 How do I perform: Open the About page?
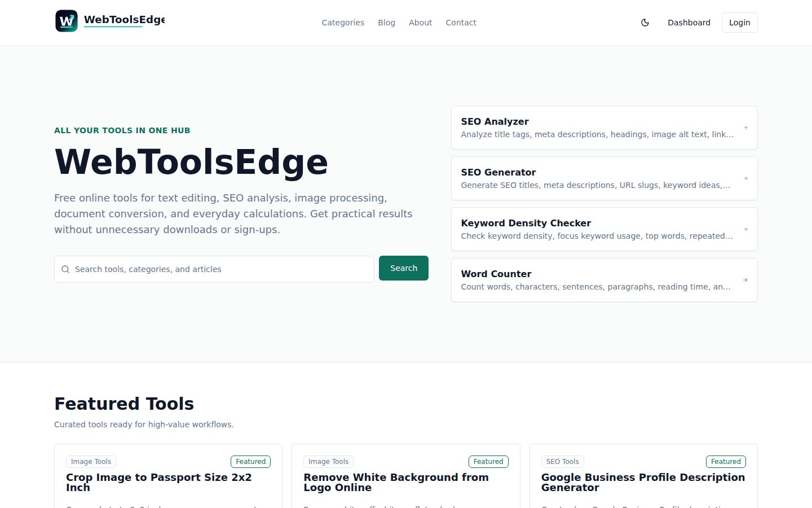(x=421, y=23)
